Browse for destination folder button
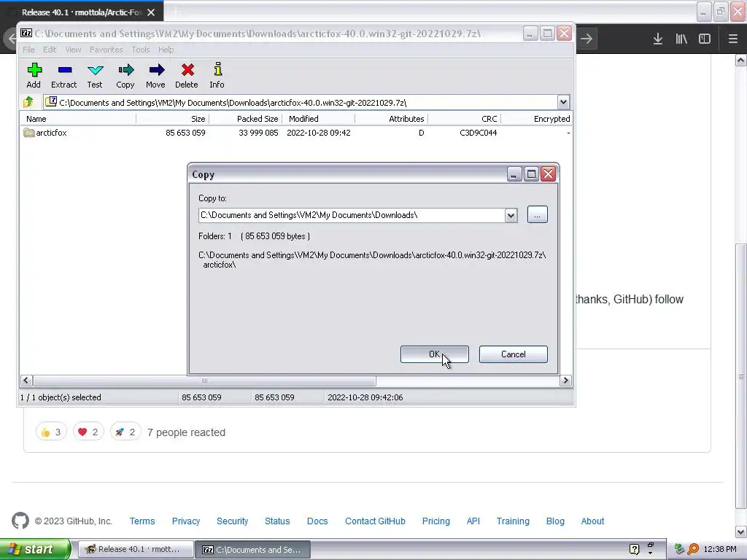The image size is (747, 560). tap(538, 215)
